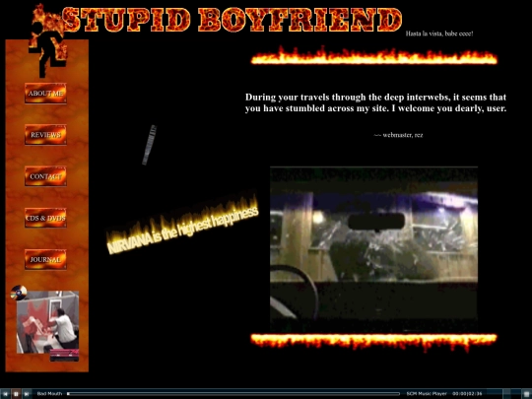This screenshot has height=399, width=532.
Task: Visit the CDS & DVDS page
Action: click(45, 218)
